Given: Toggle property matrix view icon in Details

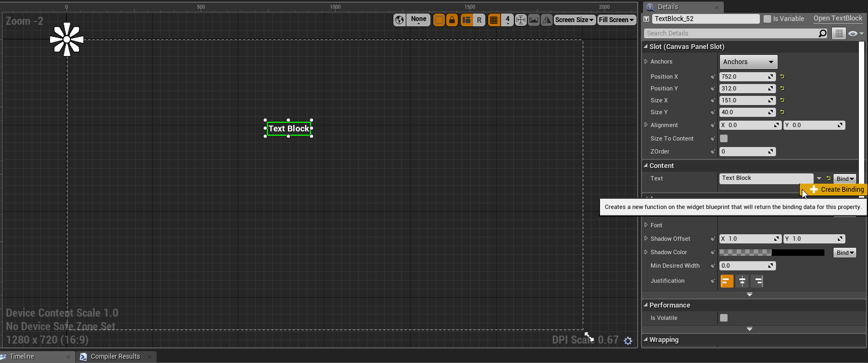Looking at the screenshot, I should 839,33.
